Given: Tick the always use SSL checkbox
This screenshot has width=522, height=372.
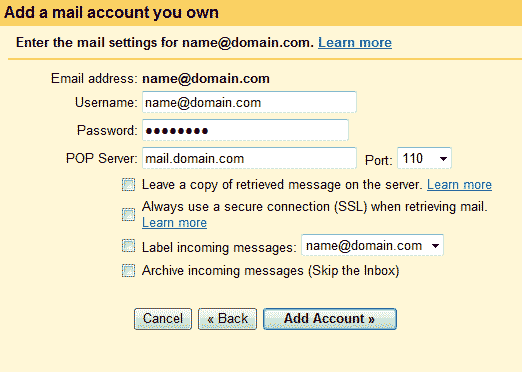Looking at the screenshot, I should pos(128,214).
